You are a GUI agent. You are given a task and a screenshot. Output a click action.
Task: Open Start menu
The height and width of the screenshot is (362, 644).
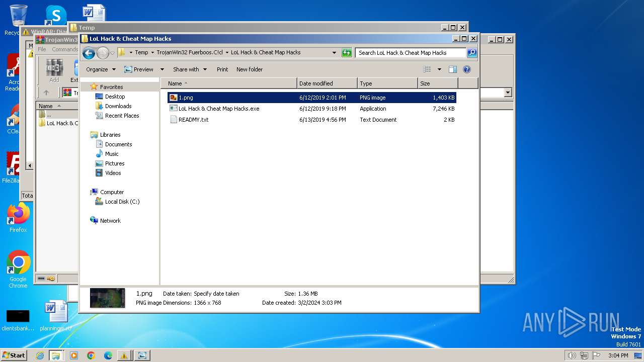(x=14, y=355)
